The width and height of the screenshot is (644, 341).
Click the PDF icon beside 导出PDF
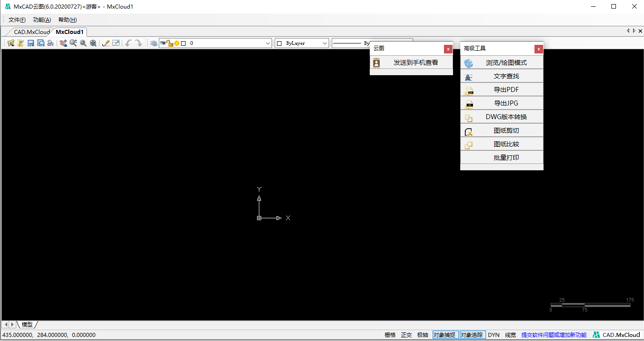pos(468,91)
